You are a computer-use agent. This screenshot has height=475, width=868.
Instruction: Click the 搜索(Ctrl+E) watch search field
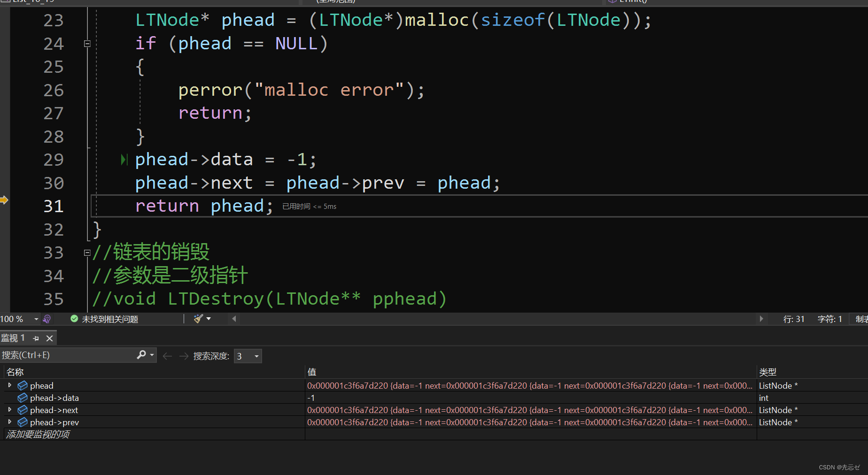[67, 355]
